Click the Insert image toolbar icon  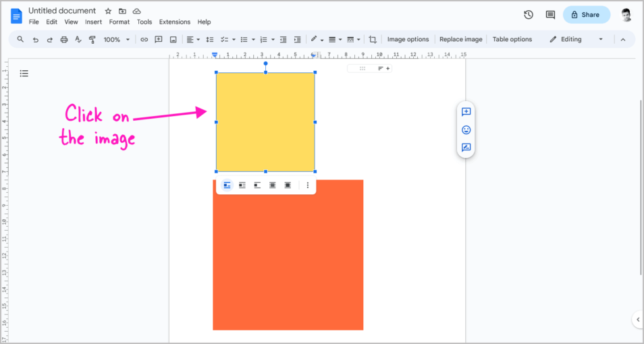[x=173, y=40]
